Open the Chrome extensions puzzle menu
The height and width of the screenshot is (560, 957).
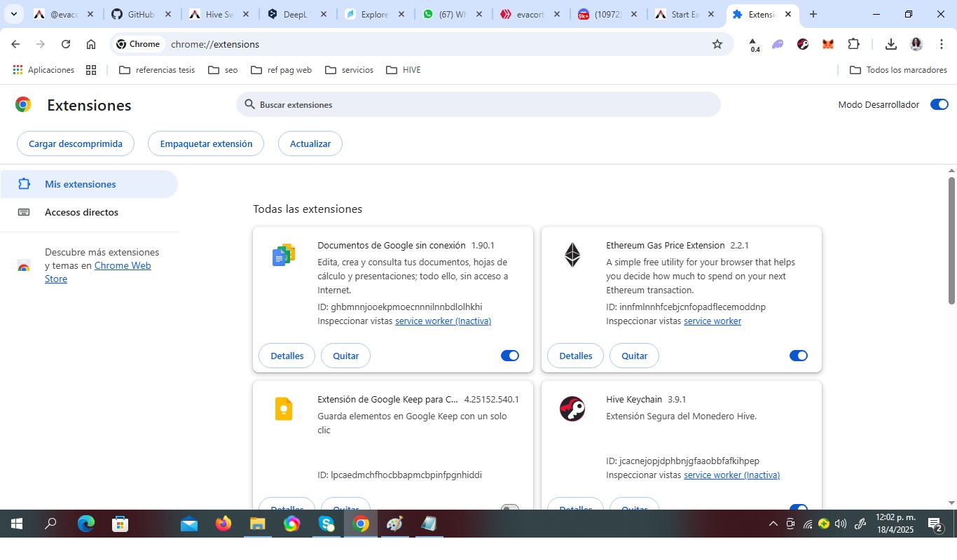pos(853,44)
